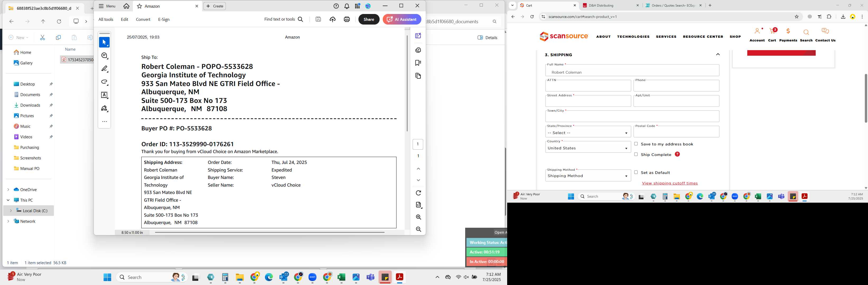The height and width of the screenshot is (285, 868).
Task: Enable Save to my address book
Action: 636,144
